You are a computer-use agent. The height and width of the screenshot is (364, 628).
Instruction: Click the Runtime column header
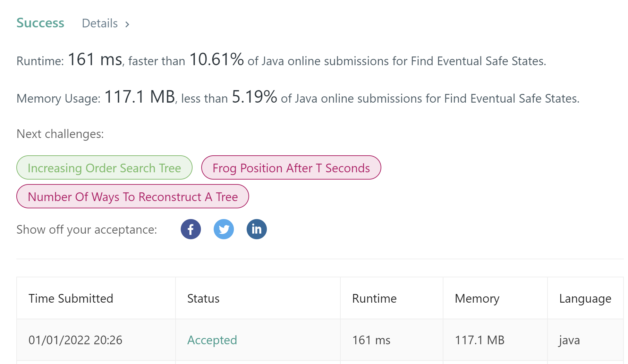pyautogui.click(x=374, y=298)
